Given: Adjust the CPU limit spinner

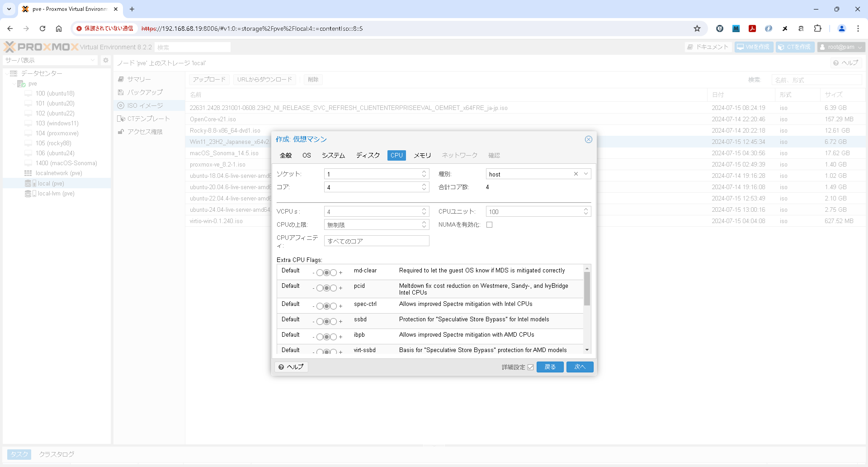Looking at the screenshot, I should pos(424,224).
